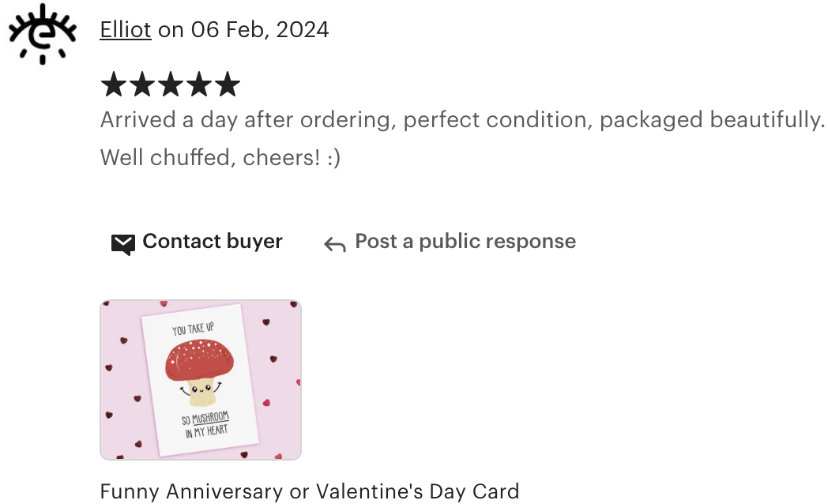
Task: Click 'So mushroom in my heart' card text
Action: pos(206,425)
